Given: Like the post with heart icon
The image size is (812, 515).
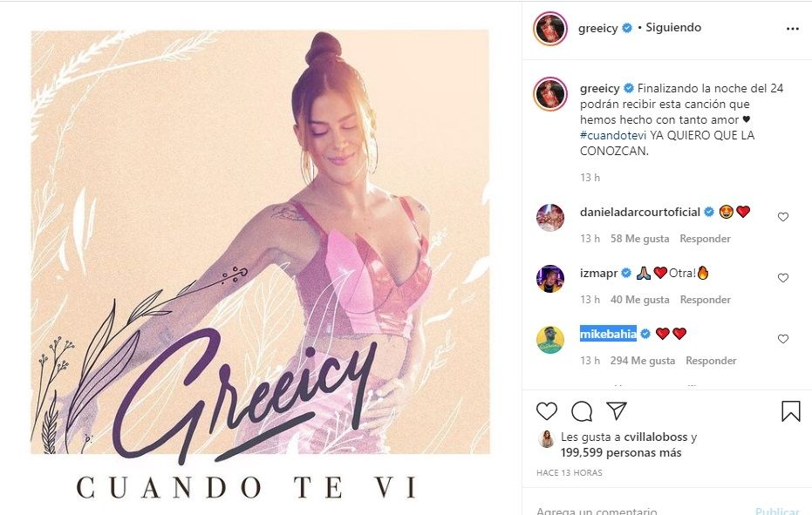Looking at the screenshot, I should [546, 411].
